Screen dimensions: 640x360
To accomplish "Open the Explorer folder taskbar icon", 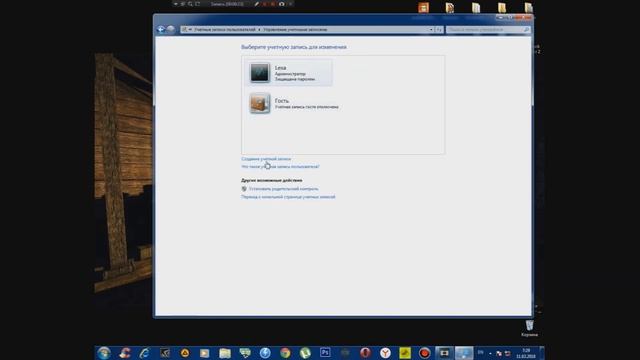I will tap(225, 353).
